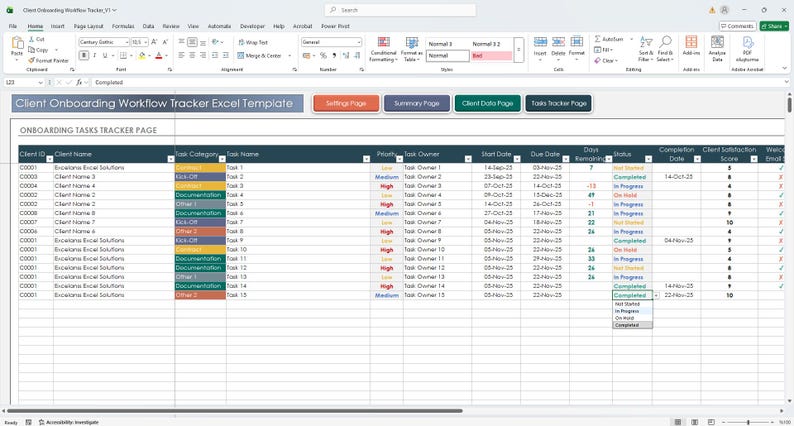Open Find & Select magnifier
This screenshot has height=426, width=794.
tap(665, 49)
